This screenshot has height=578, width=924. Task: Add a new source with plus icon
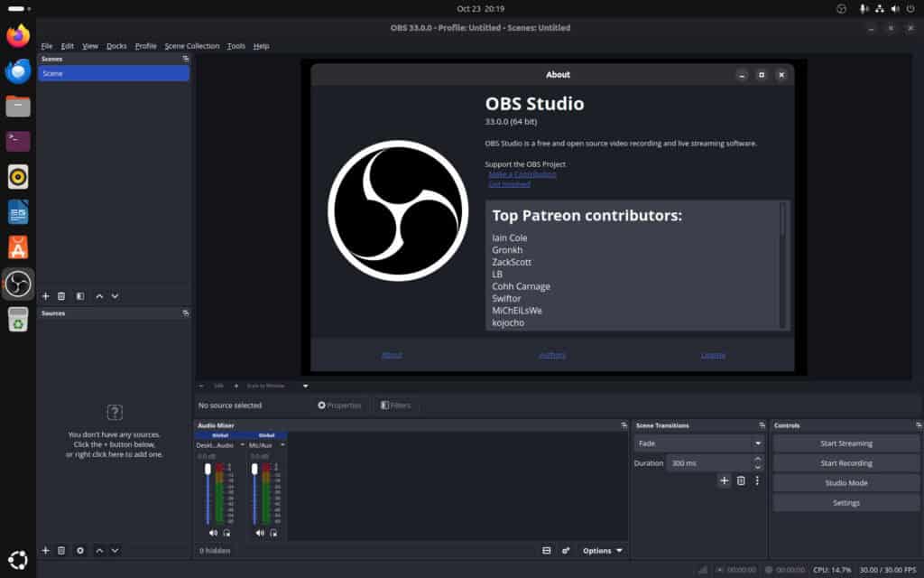click(45, 550)
